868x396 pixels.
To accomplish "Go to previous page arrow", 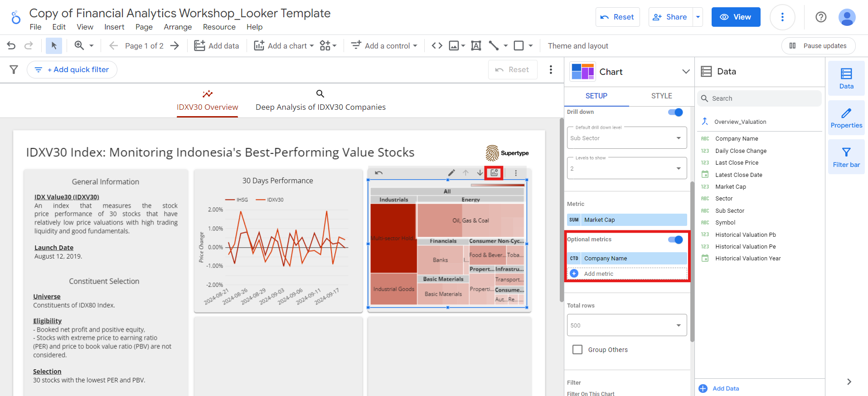I will pyautogui.click(x=114, y=45).
